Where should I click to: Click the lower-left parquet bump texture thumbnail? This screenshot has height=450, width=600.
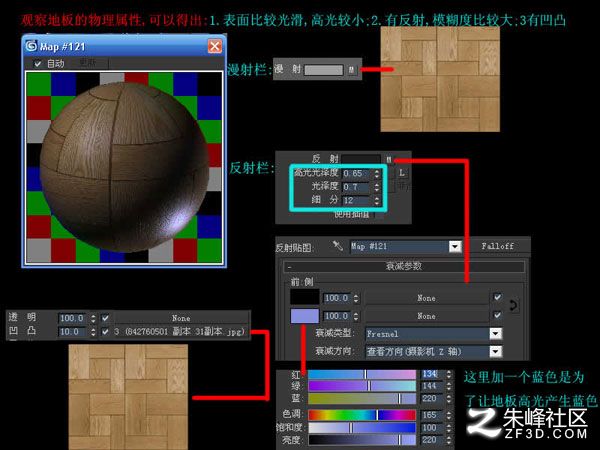coord(128,397)
